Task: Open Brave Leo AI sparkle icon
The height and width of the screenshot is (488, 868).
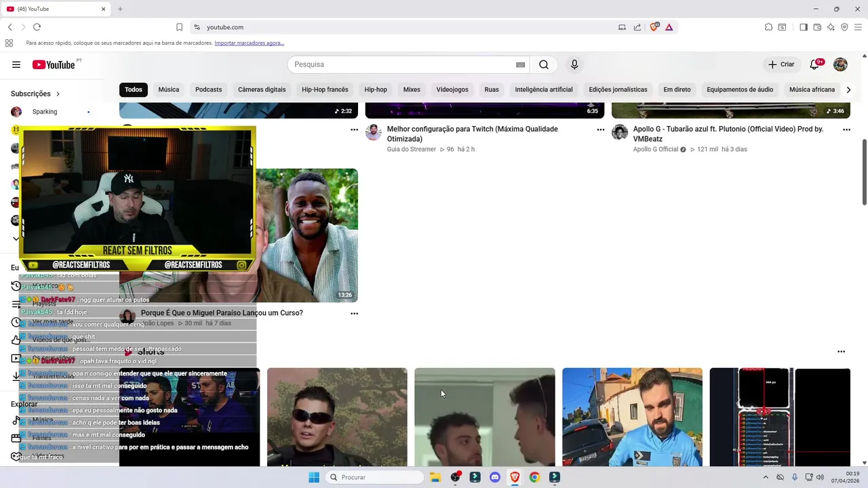Action: click(x=831, y=27)
